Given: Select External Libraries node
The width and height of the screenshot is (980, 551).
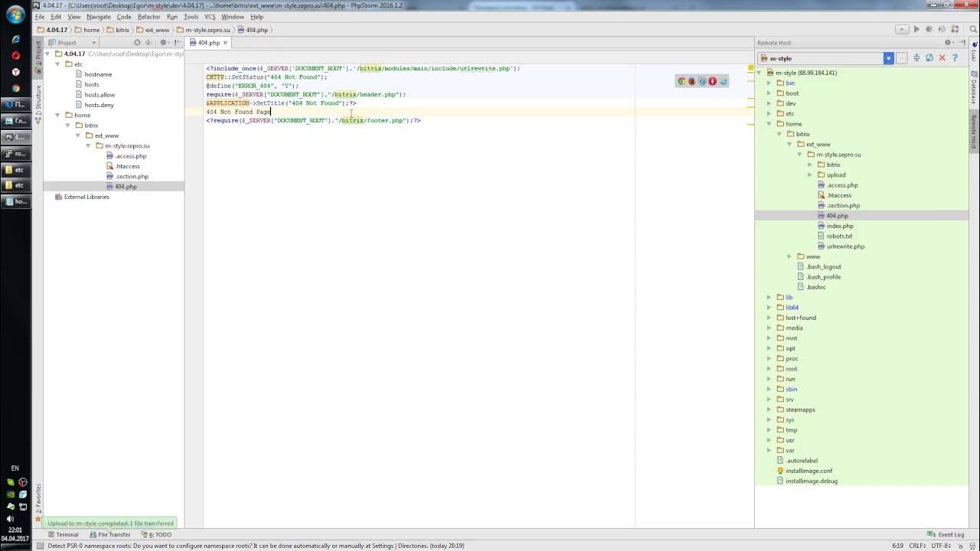Looking at the screenshot, I should coord(82,197).
